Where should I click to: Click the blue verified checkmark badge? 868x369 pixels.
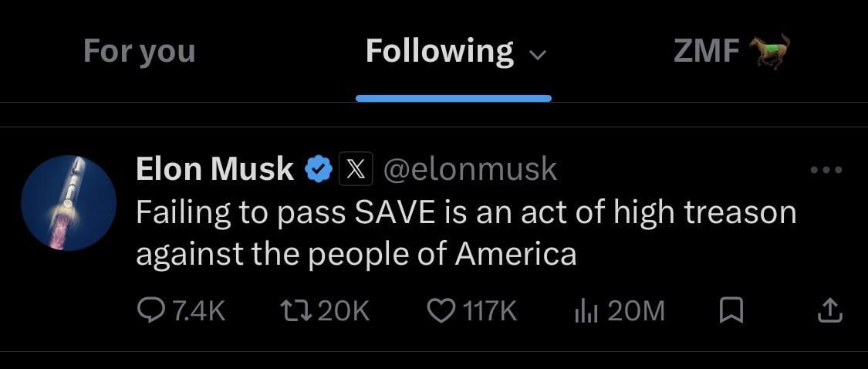click(319, 169)
